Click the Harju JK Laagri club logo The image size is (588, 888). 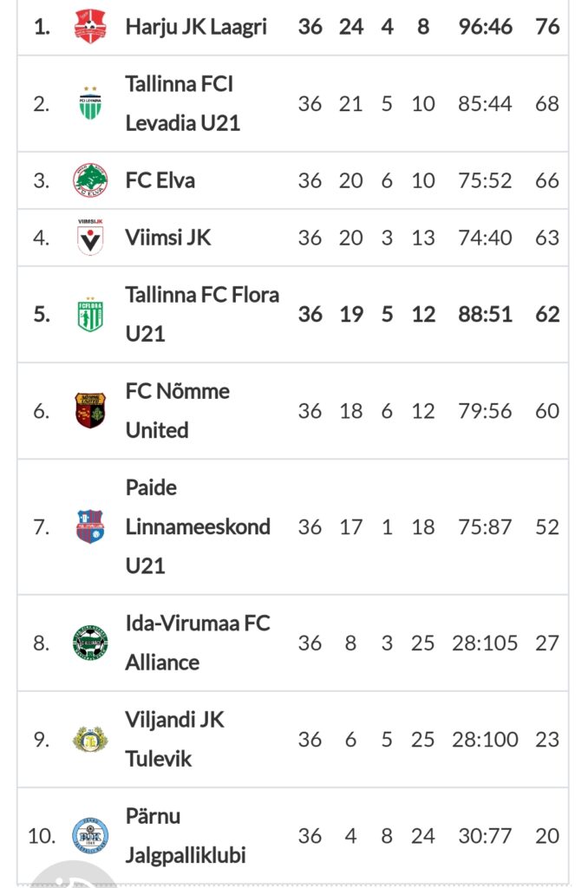(x=90, y=26)
